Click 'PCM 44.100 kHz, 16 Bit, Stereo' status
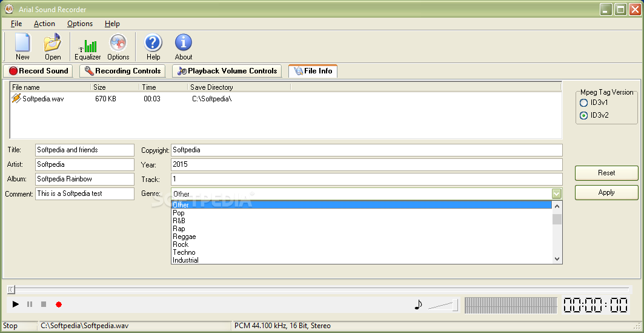 (x=282, y=326)
